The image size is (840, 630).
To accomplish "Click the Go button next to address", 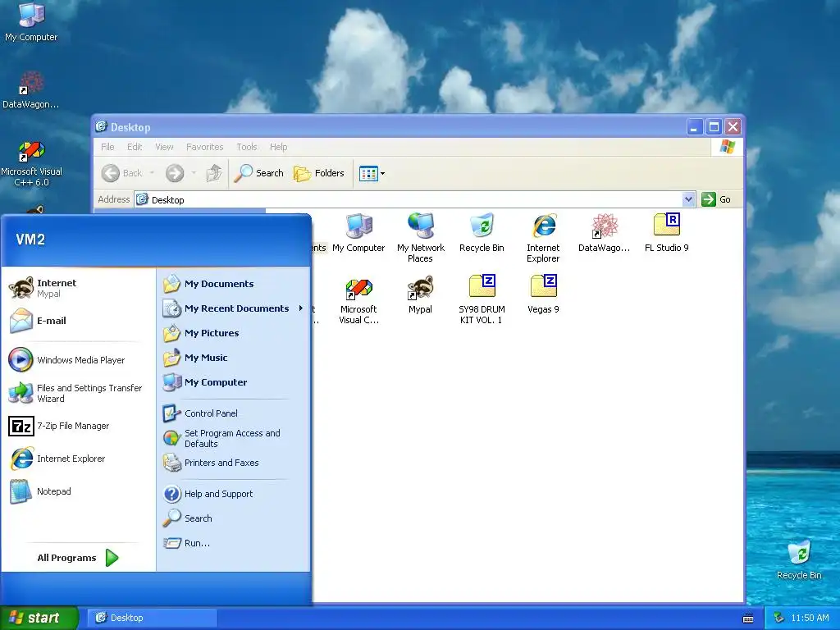I will [716, 199].
